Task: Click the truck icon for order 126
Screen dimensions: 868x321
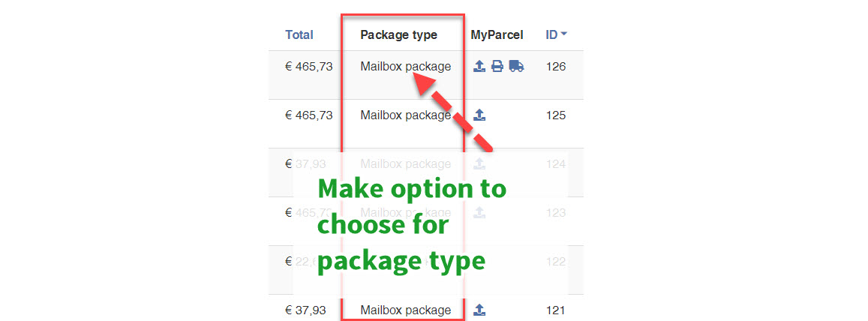Action: point(516,66)
